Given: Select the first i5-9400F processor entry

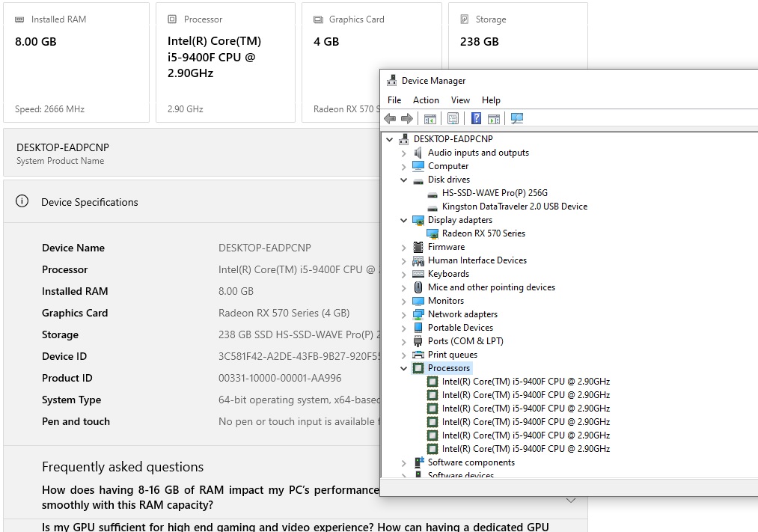Looking at the screenshot, I should (x=526, y=382).
